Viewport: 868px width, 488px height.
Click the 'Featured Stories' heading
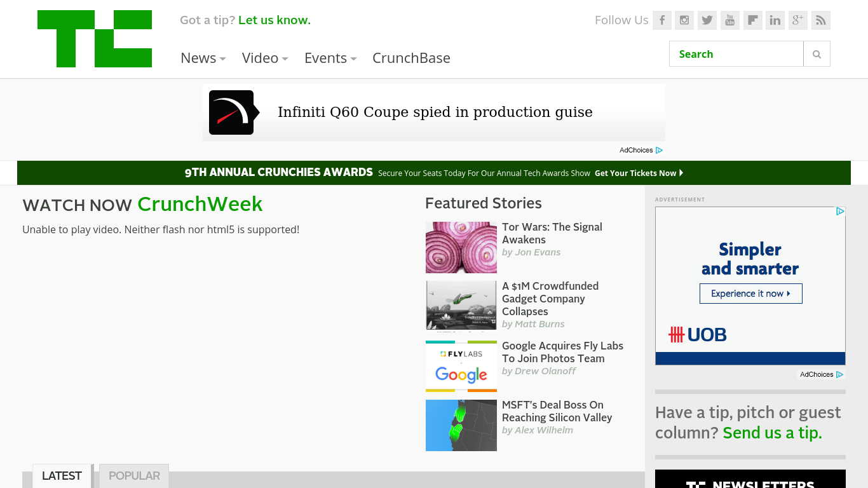pyautogui.click(x=484, y=203)
